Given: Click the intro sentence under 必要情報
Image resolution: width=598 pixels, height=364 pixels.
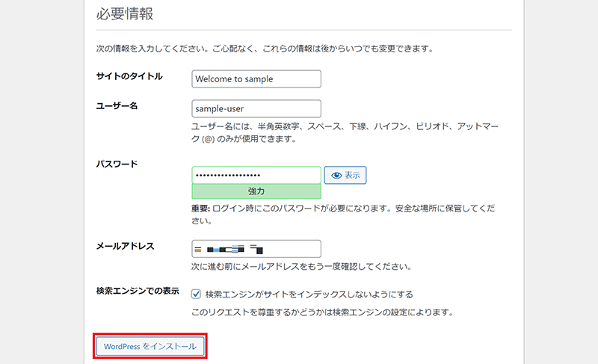Looking at the screenshot, I should [x=265, y=49].
